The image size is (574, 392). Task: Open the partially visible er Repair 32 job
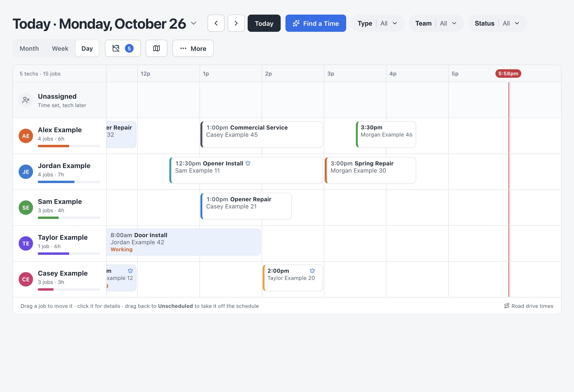(121, 135)
